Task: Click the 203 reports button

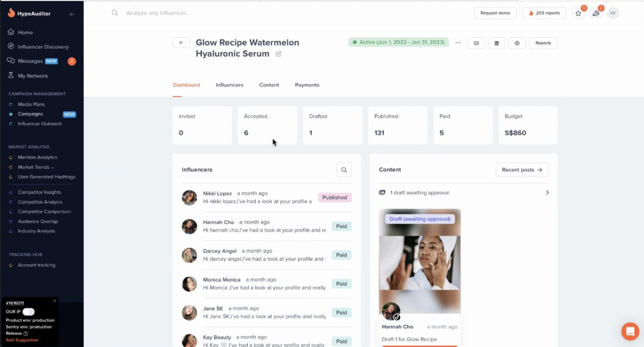Action: (544, 13)
